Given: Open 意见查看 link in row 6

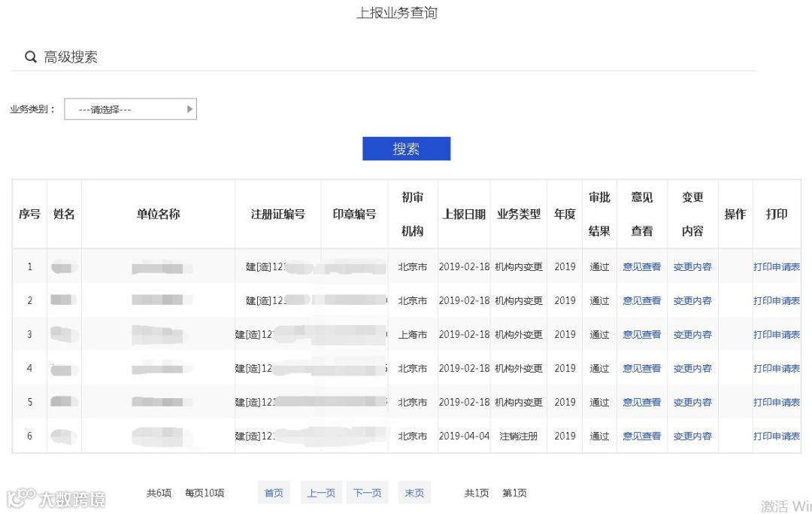Looking at the screenshot, I should pos(641,436).
